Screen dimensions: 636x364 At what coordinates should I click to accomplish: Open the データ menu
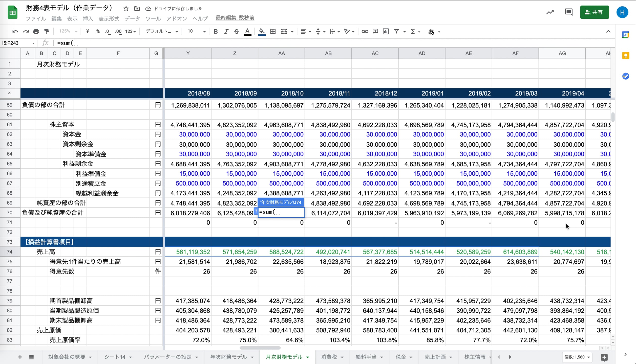point(132,18)
